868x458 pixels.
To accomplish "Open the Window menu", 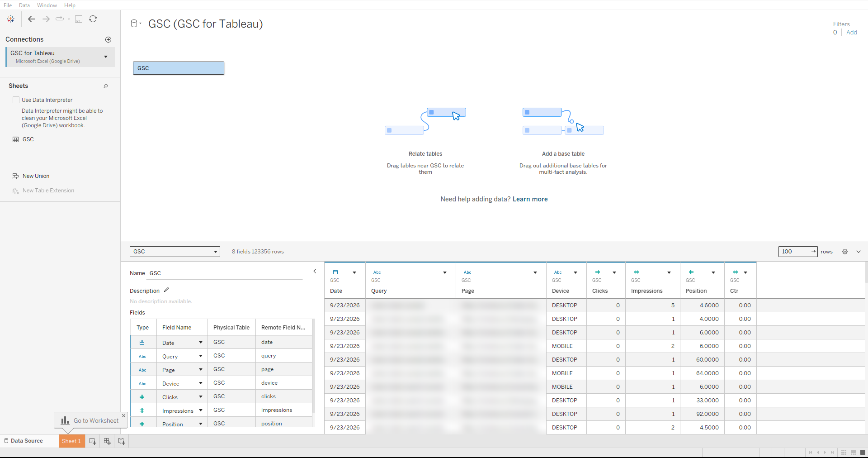I will pyautogui.click(x=47, y=5).
